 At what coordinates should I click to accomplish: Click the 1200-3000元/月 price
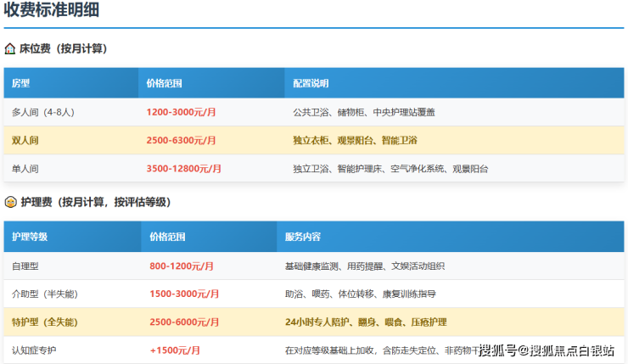181,112
